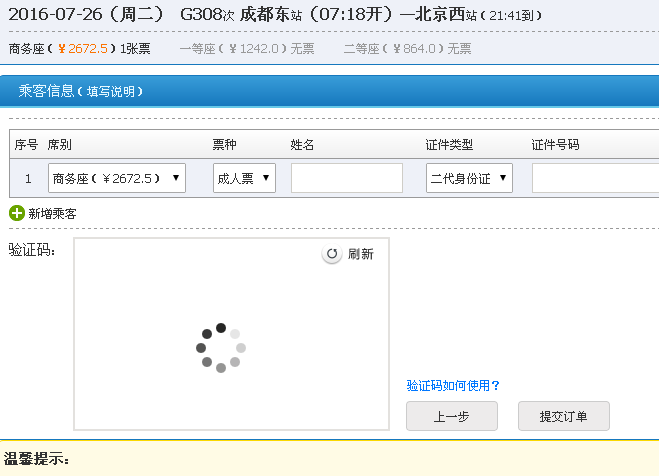Click the 成都东站 departure station text
Image resolution: width=659 pixels, height=476 pixels.
(x=271, y=15)
